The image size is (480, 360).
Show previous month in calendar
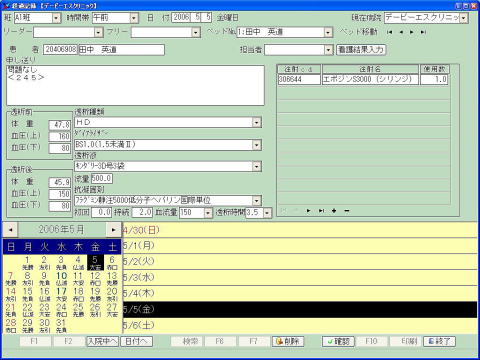click(11, 230)
